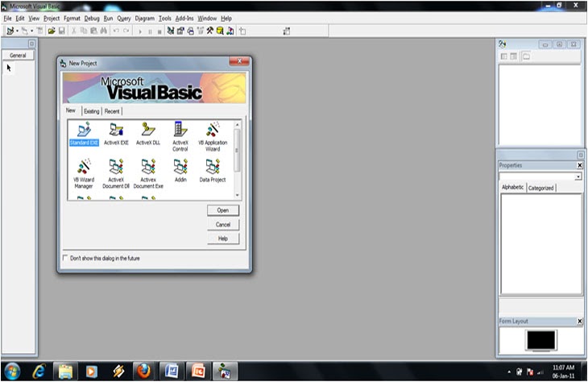Click the project list scrollbar down arrow
The height and width of the screenshot is (382, 588).
coord(237,195)
